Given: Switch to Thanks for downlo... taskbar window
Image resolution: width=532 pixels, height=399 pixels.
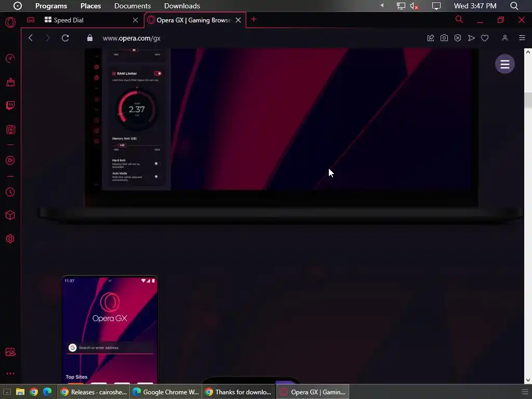Looking at the screenshot, I should pyautogui.click(x=238, y=392).
